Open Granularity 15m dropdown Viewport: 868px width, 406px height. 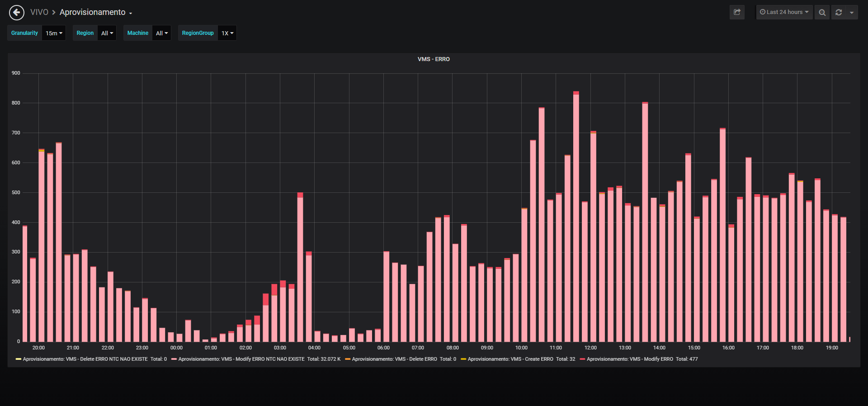[x=54, y=33]
